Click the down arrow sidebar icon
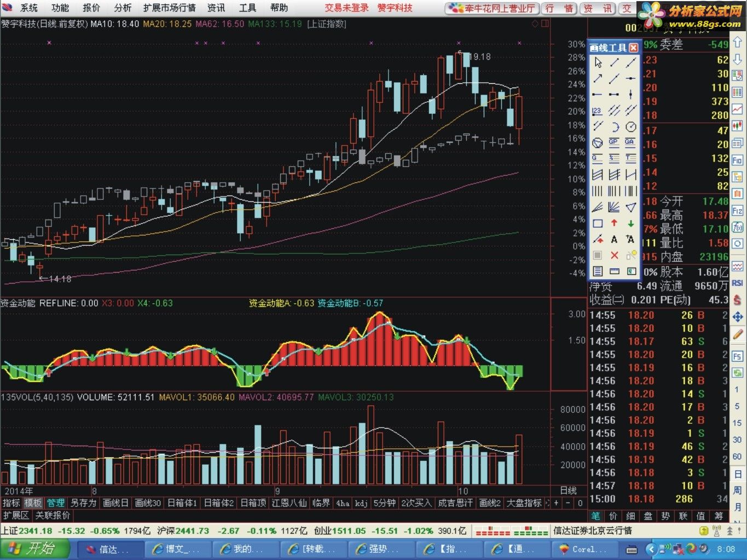 tap(737, 59)
